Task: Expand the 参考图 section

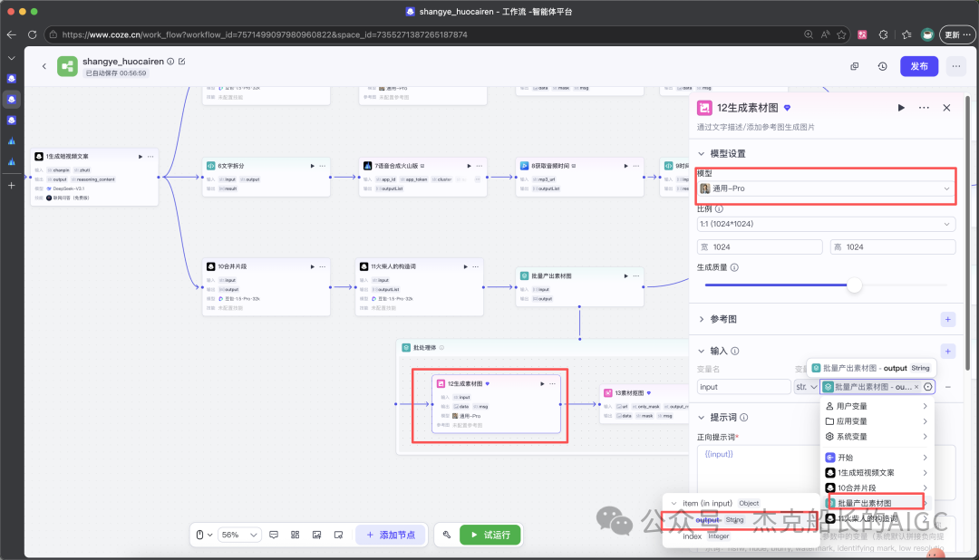Action: [x=701, y=319]
